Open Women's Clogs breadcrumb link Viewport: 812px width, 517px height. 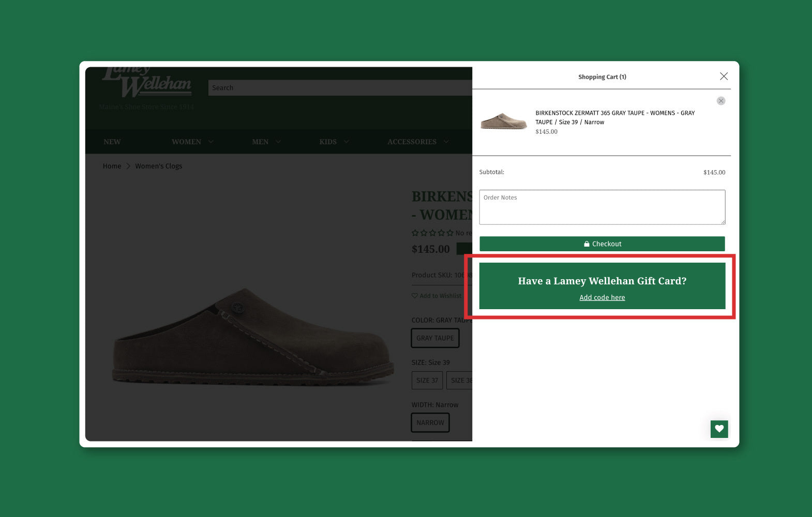coord(158,166)
